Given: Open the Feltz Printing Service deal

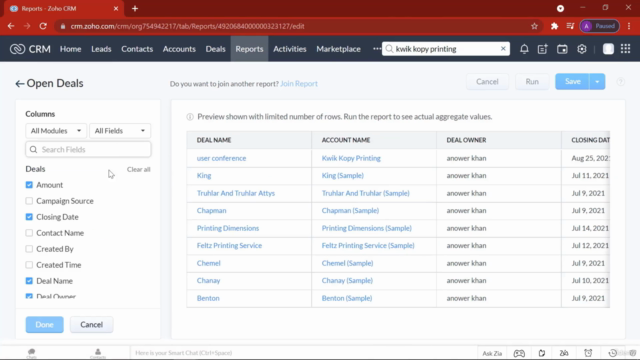Looking at the screenshot, I should click(x=229, y=246).
